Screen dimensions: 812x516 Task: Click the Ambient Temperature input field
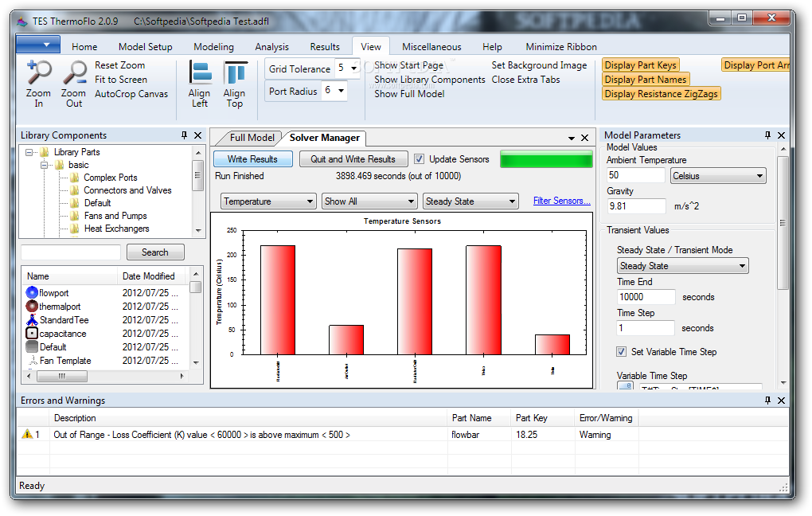636,175
